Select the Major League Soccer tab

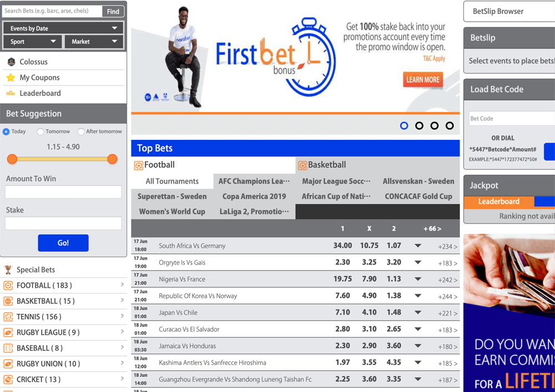(336, 181)
